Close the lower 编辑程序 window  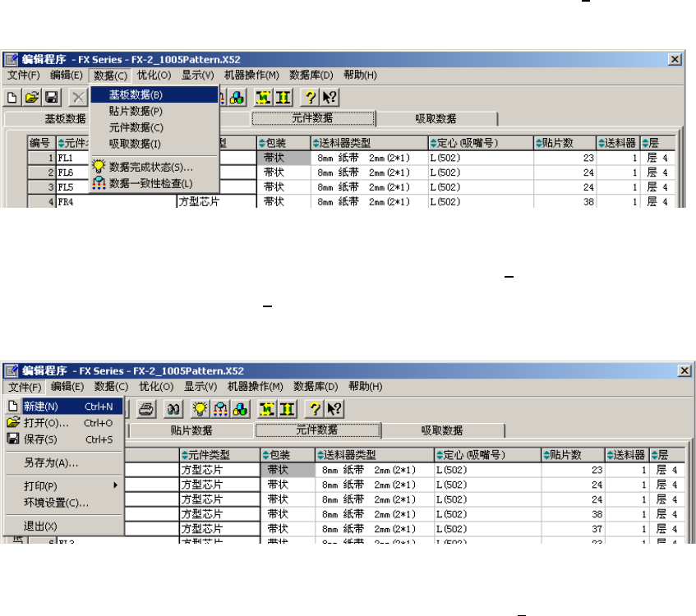pos(684,370)
